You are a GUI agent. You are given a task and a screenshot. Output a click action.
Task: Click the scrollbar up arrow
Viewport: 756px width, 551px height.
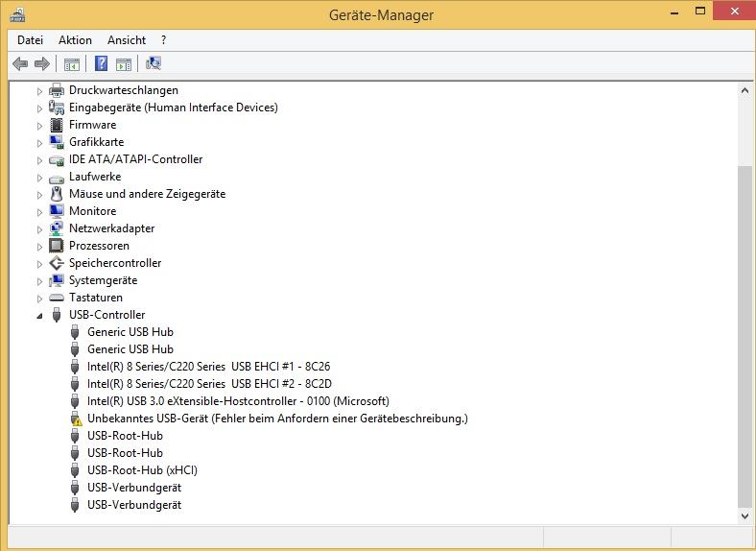(x=745, y=89)
